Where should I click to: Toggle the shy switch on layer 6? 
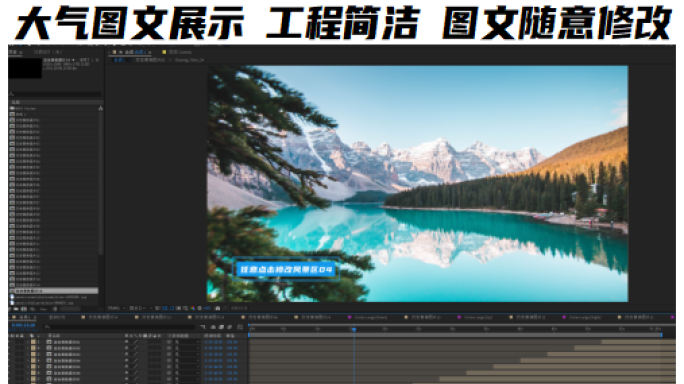coord(127,373)
